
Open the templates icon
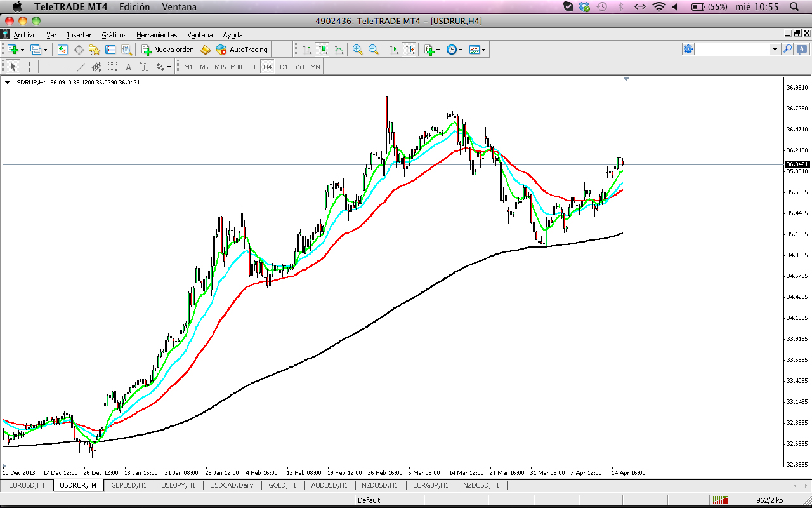pyautogui.click(x=474, y=50)
